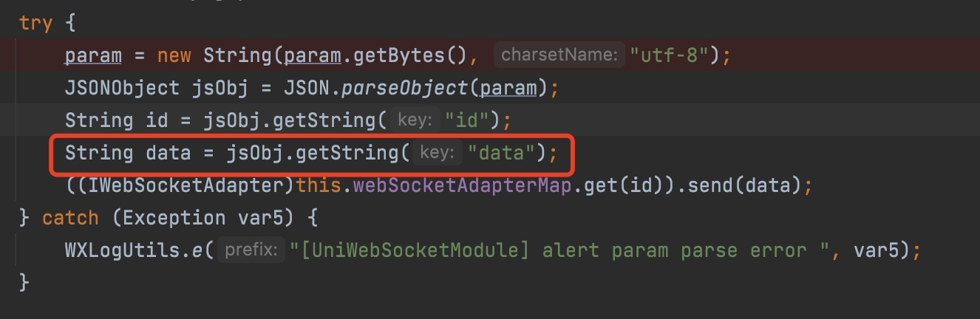
Task: Select the JSONObject class name
Action: click(122, 87)
